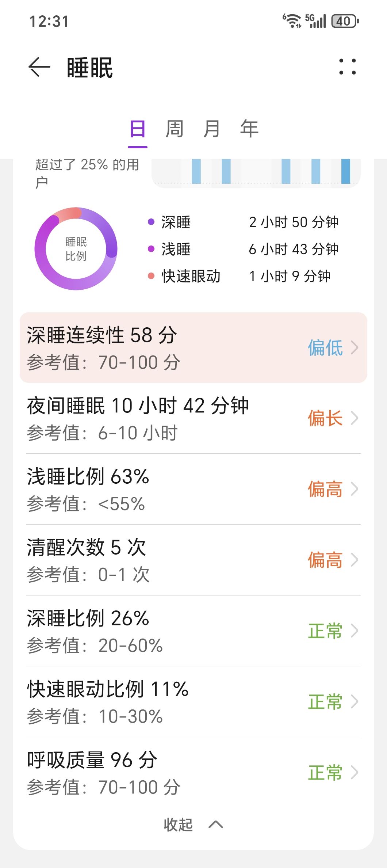The image size is (387, 868).
Task: Open 浅睡比例 63% details
Action: [193, 489]
